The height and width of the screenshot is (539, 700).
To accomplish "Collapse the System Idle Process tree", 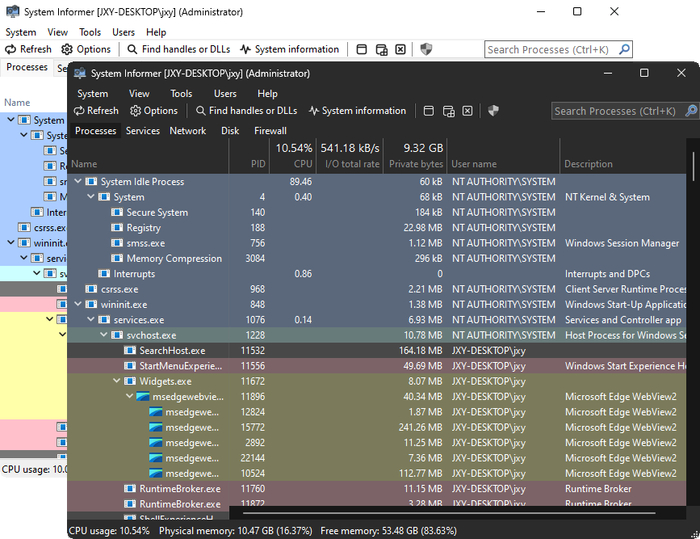I will (79, 182).
